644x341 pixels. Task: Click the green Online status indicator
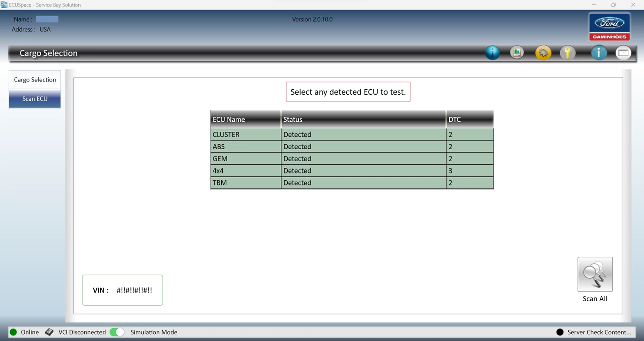tap(13, 332)
